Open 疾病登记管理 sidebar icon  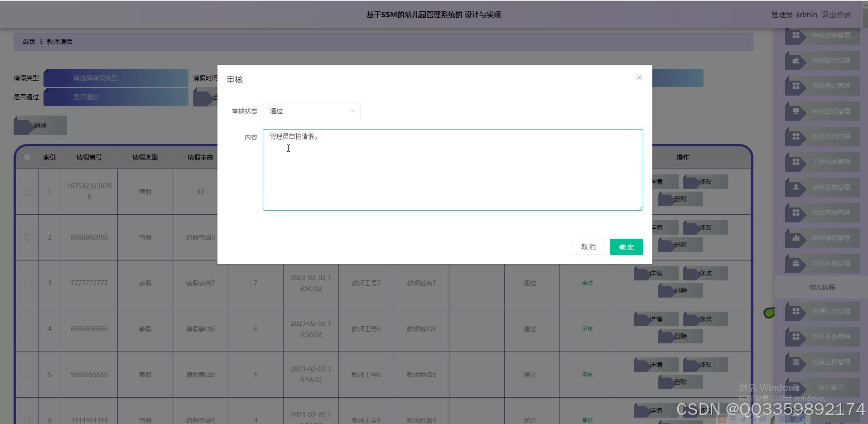[x=796, y=111]
